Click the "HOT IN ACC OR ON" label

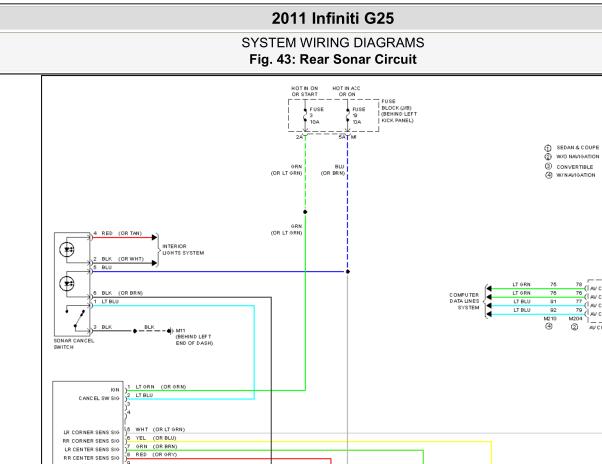pos(346,91)
